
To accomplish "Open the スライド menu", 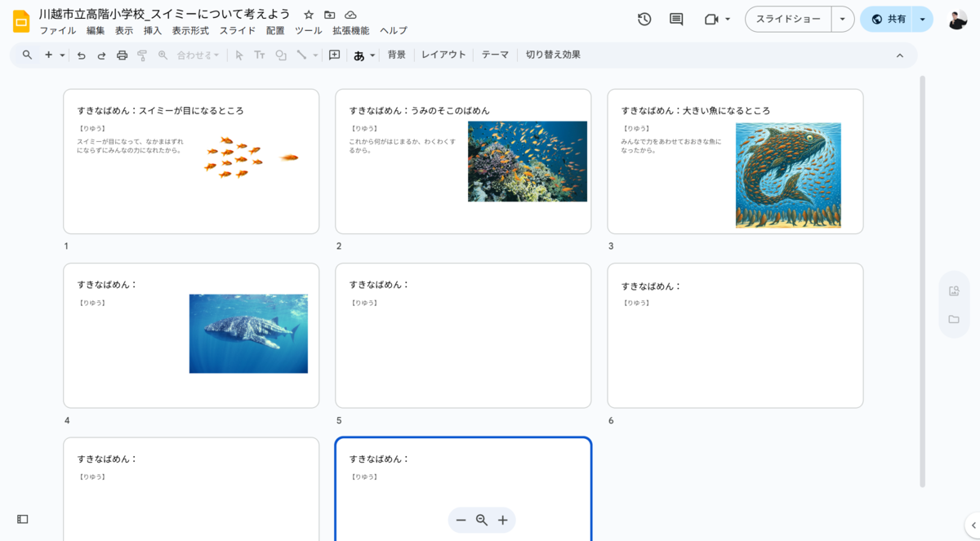I will [238, 31].
